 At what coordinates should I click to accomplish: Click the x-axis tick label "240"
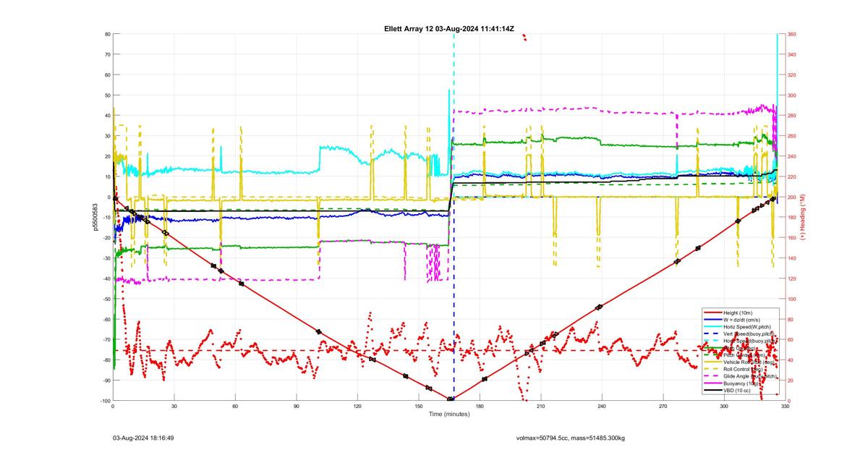tap(602, 407)
